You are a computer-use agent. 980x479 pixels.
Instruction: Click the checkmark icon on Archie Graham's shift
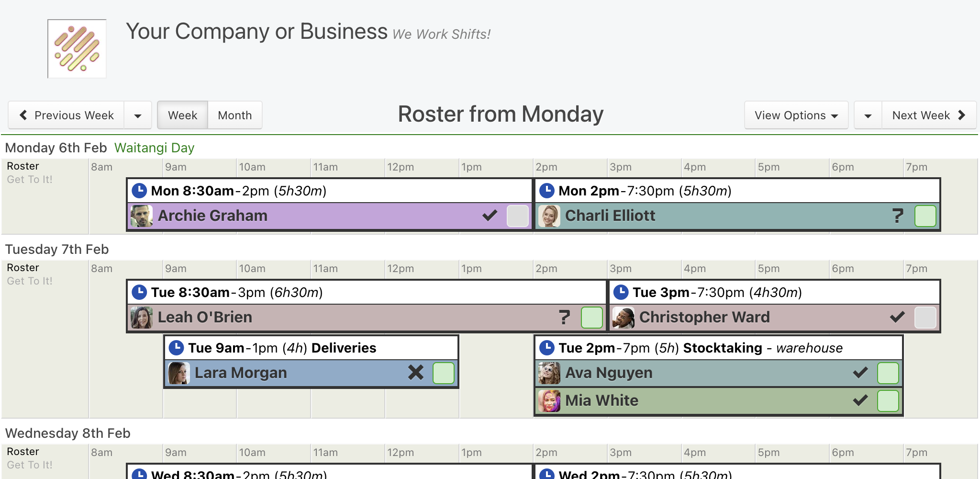click(x=490, y=216)
